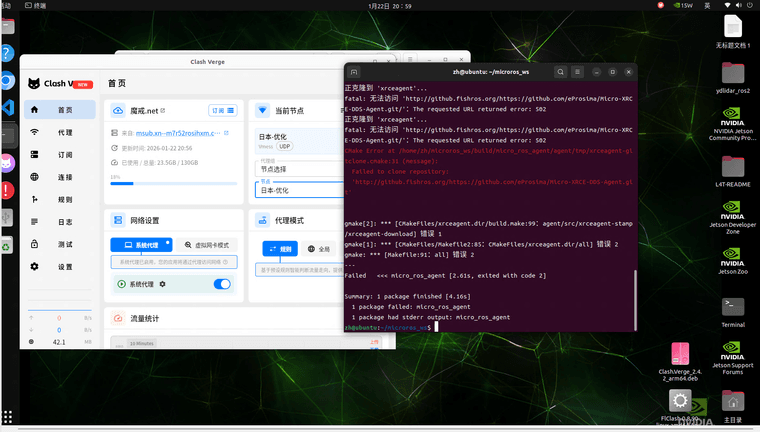Open the 代理组 节点选择 dropdown
Screen dimensions: 760x432
(300, 169)
